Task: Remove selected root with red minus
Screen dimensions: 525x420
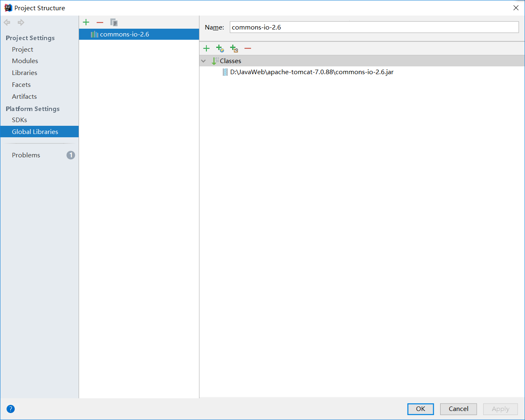Action: point(248,48)
